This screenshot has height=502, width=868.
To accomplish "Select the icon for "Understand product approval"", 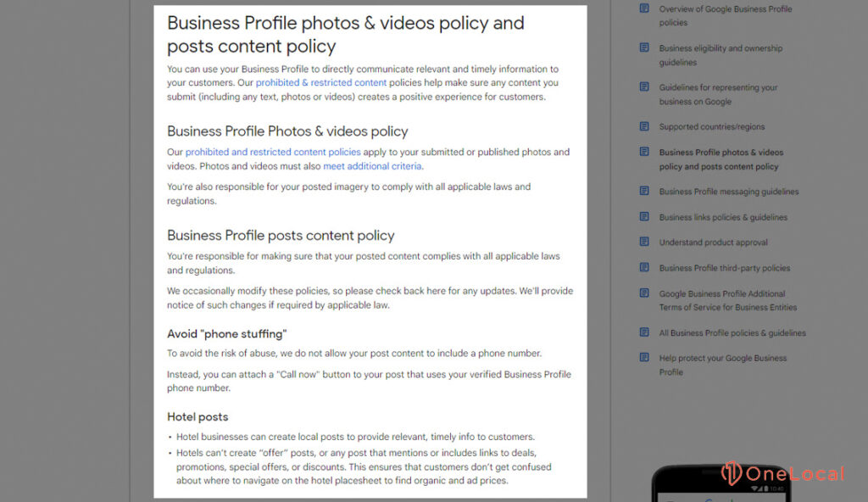I will pos(645,243).
